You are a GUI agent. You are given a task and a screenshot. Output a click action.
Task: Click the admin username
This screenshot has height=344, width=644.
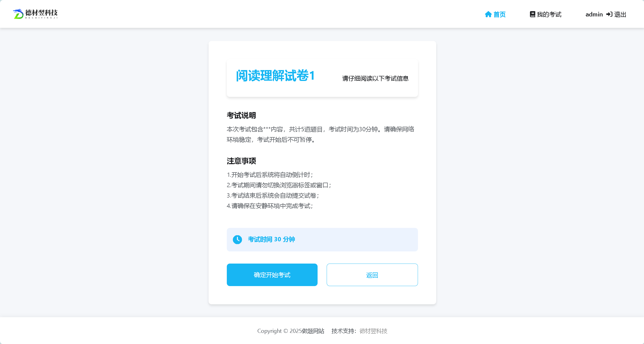point(594,14)
